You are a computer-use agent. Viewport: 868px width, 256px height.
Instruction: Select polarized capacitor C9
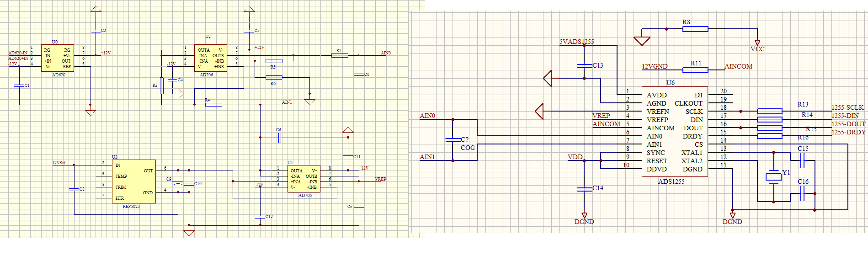(178, 184)
